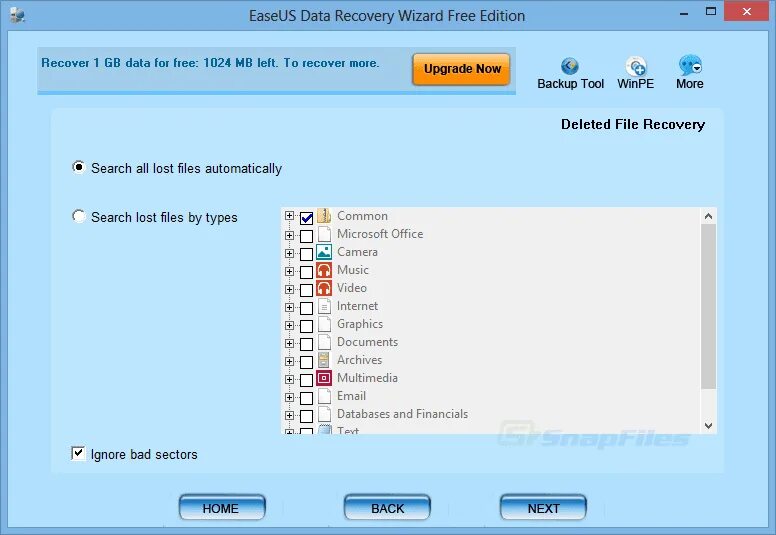776x535 pixels.
Task: Expand the Documents tree node
Action: click(x=290, y=343)
